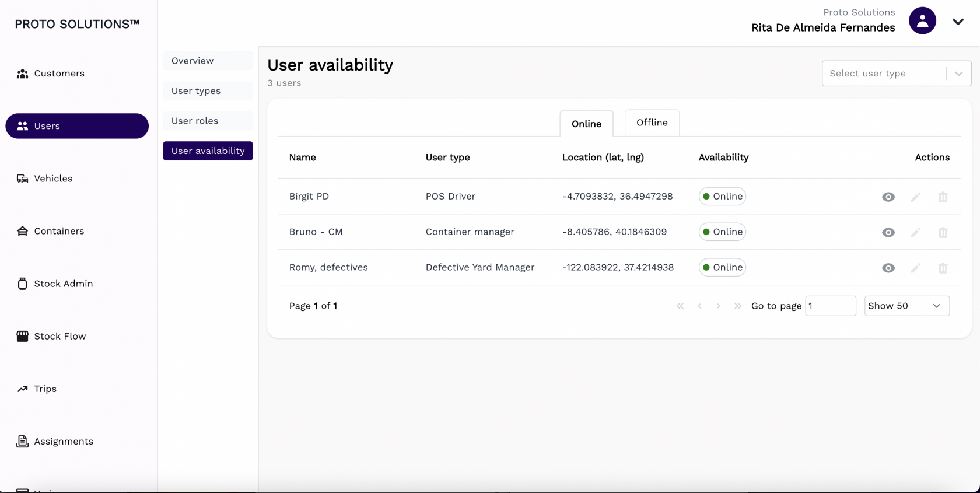Delete Birgit PD with trash icon
980x493 pixels.
coord(943,197)
